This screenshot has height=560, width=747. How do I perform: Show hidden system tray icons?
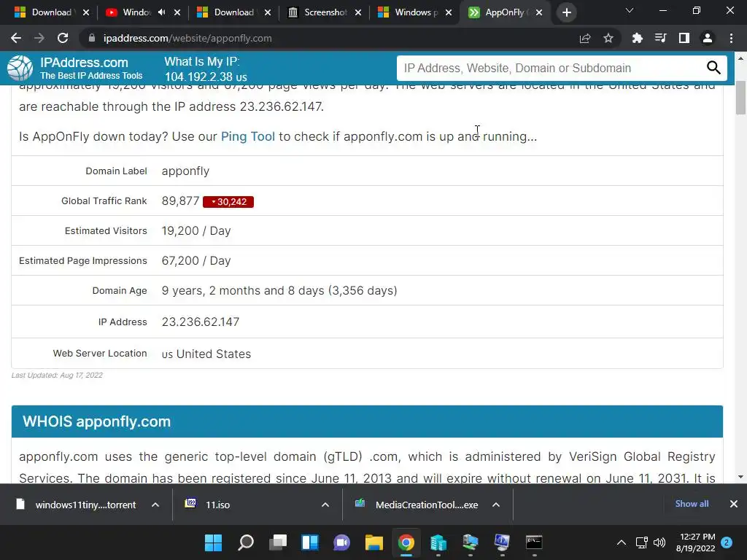[622, 542]
